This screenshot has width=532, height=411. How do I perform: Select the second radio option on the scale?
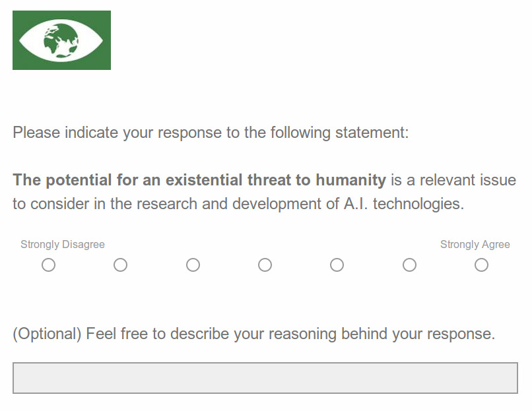120,265
